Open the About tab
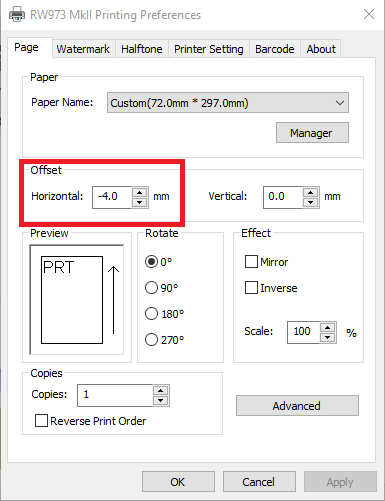Image resolution: width=385 pixels, height=501 pixels. click(x=321, y=49)
